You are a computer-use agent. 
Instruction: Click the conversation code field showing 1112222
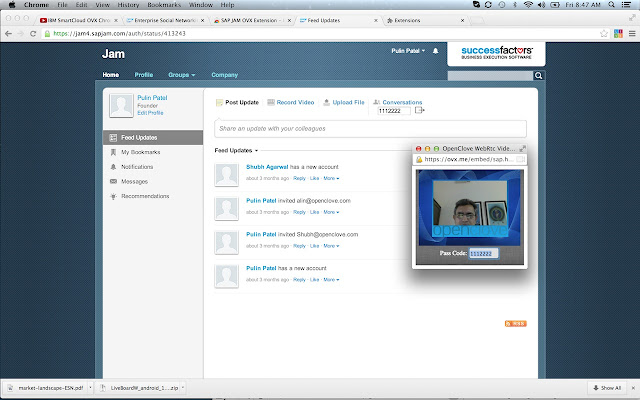click(x=393, y=111)
